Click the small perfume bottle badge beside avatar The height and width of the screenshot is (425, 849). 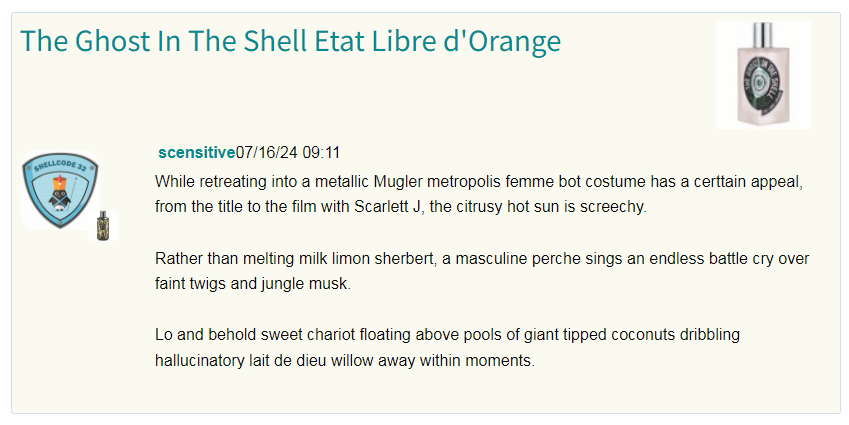click(x=102, y=227)
